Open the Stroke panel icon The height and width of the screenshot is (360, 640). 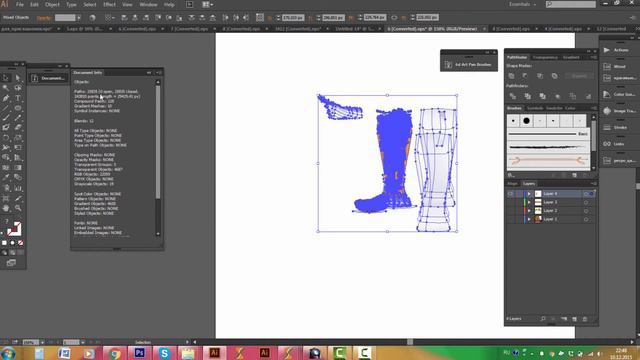pyautogui.click(x=607, y=127)
